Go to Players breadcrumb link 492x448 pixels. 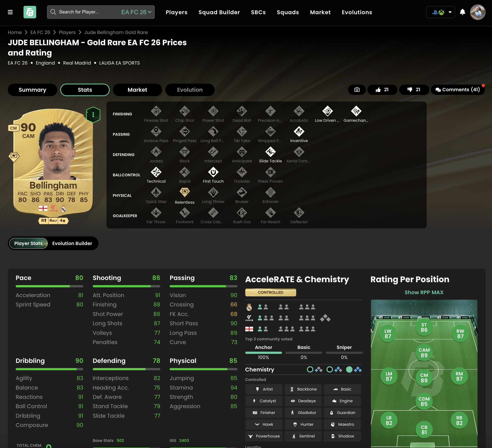pyautogui.click(x=67, y=32)
